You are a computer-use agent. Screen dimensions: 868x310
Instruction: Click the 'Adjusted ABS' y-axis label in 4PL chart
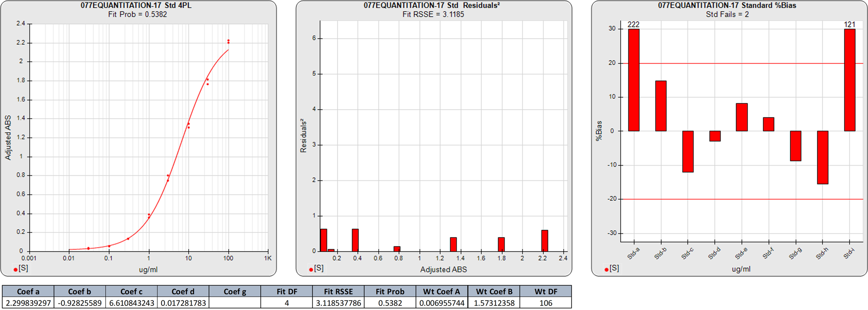(x=8, y=137)
